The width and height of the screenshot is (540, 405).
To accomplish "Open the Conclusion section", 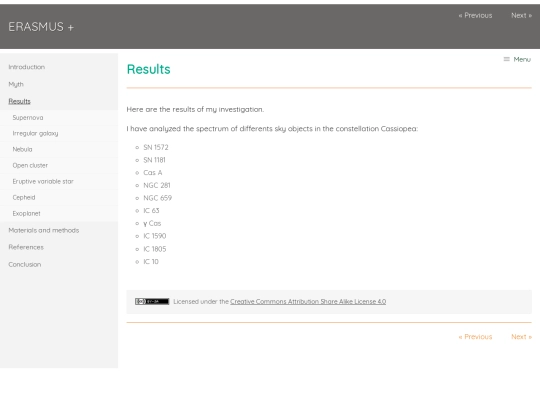I will [24, 264].
